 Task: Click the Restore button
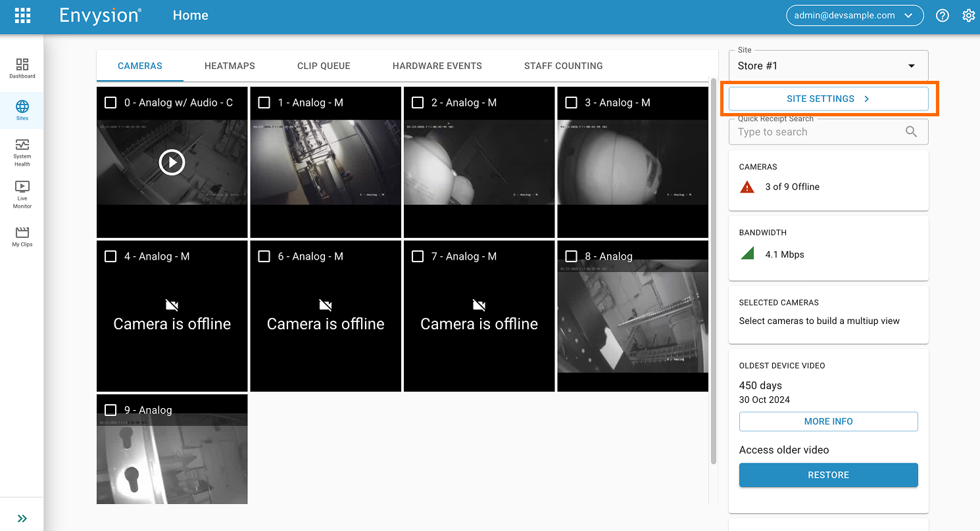coord(828,475)
